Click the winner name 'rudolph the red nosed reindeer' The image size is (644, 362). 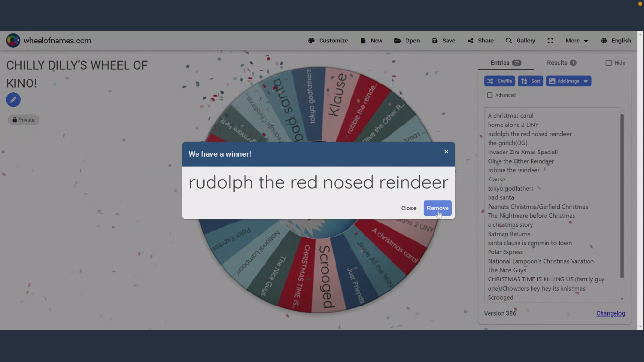click(319, 182)
